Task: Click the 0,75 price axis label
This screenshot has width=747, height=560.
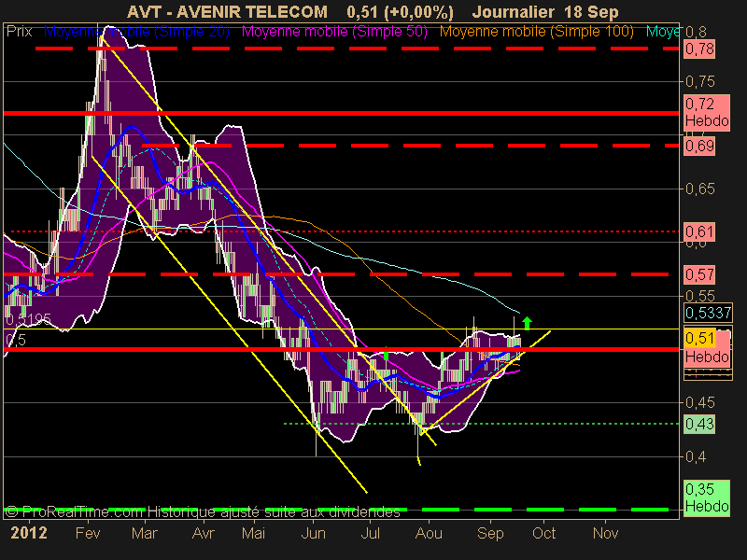Action: click(699, 81)
